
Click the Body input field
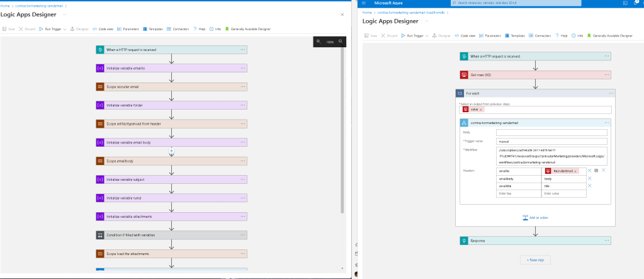tap(551, 132)
